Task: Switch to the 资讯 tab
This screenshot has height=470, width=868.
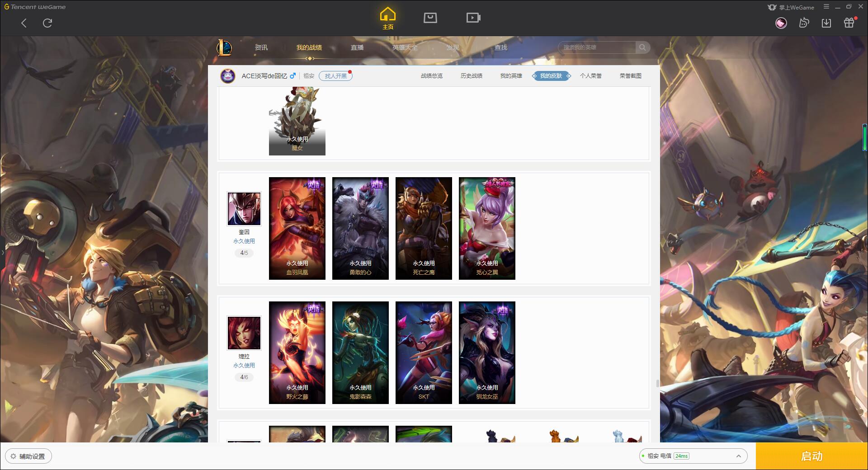Action: tap(261, 47)
